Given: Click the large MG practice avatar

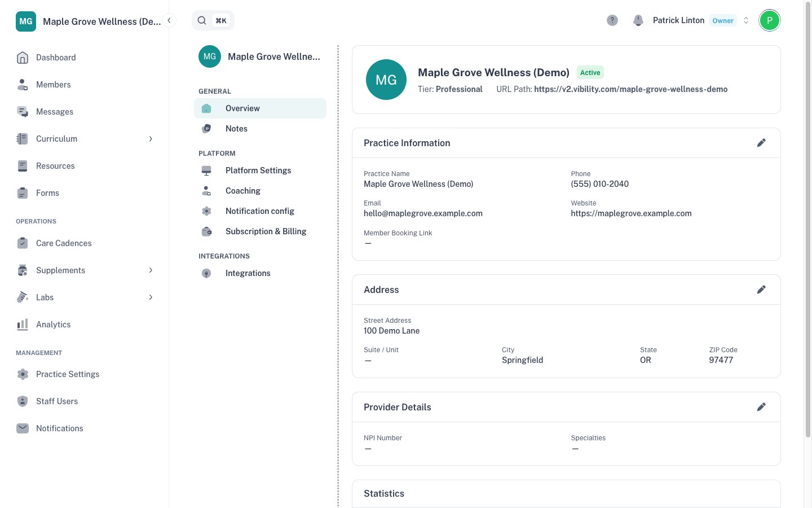Looking at the screenshot, I should tap(386, 80).
